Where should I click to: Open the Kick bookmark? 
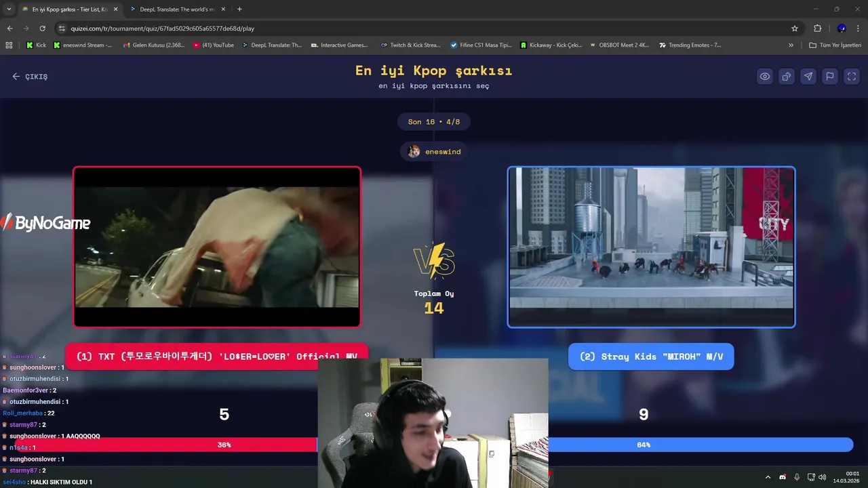tap(36, 45)
